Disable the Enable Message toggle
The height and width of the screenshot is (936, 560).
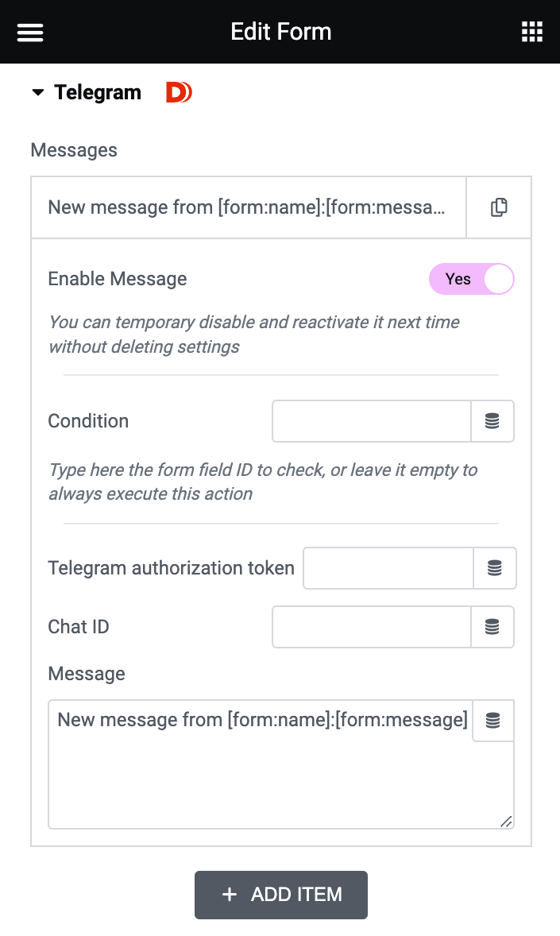tap(472, 279)
